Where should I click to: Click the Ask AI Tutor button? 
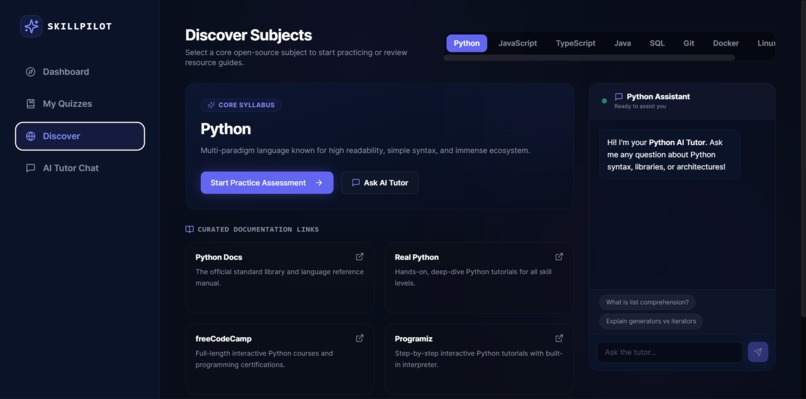pyautogui.click(x=380, y=183)
